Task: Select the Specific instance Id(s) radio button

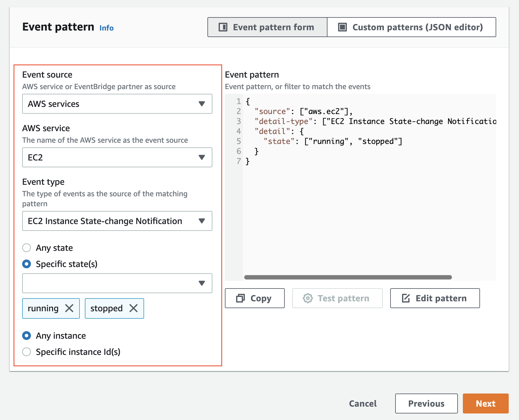Action: tap(27, 352)
